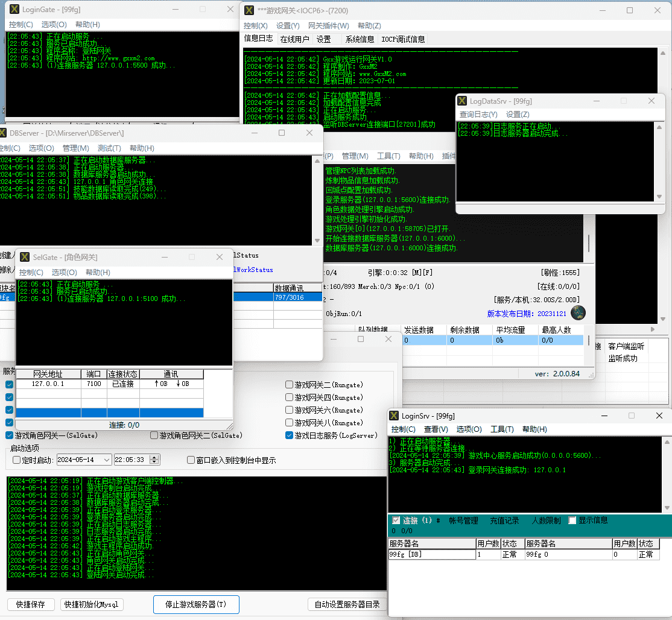Enable 游戏网关六(Rungate) checkbox

pos(289,410)
